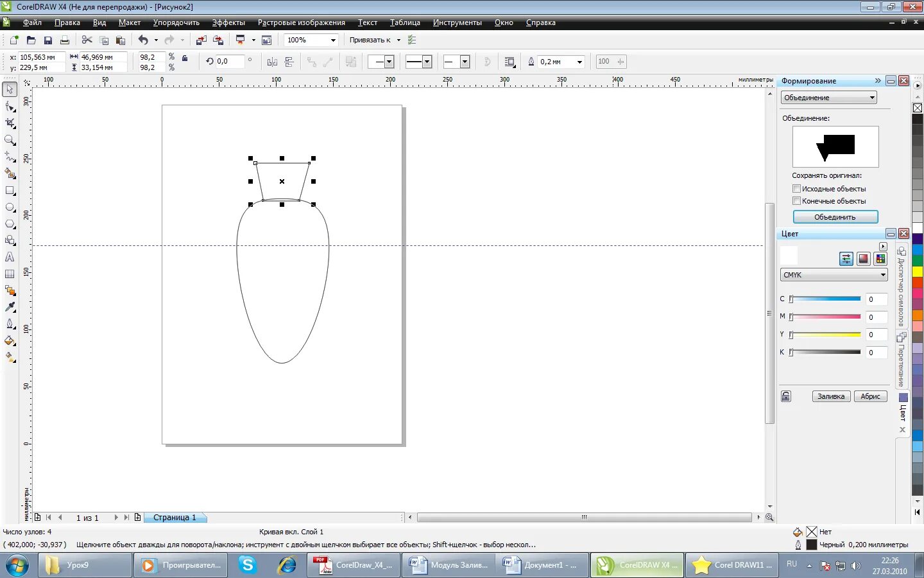Expand the undo history dropdown arrow
Viewport: 924px width, 578px height.
(x=156, y=40)
